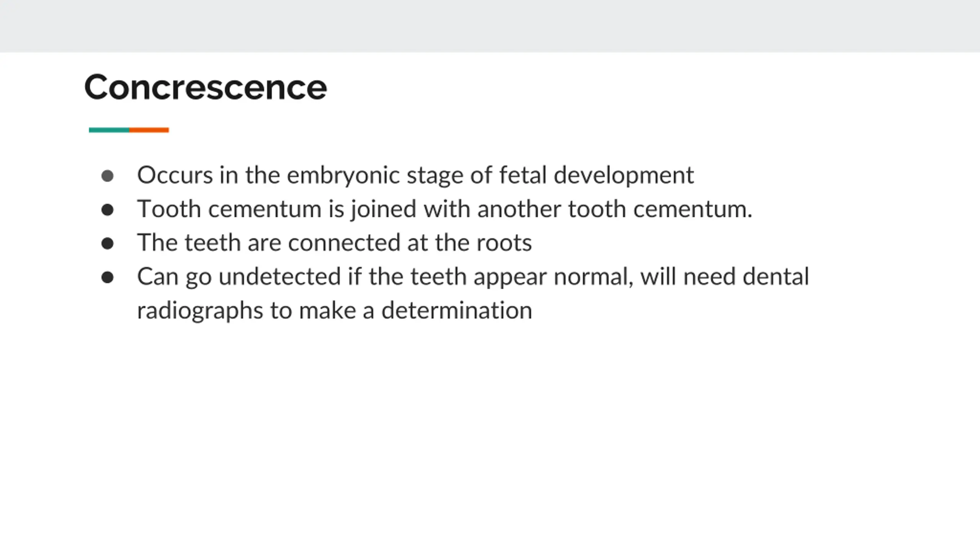Click the word "determination" on the last line
This screenshot has height=551, width=980.
click(457, 310)
